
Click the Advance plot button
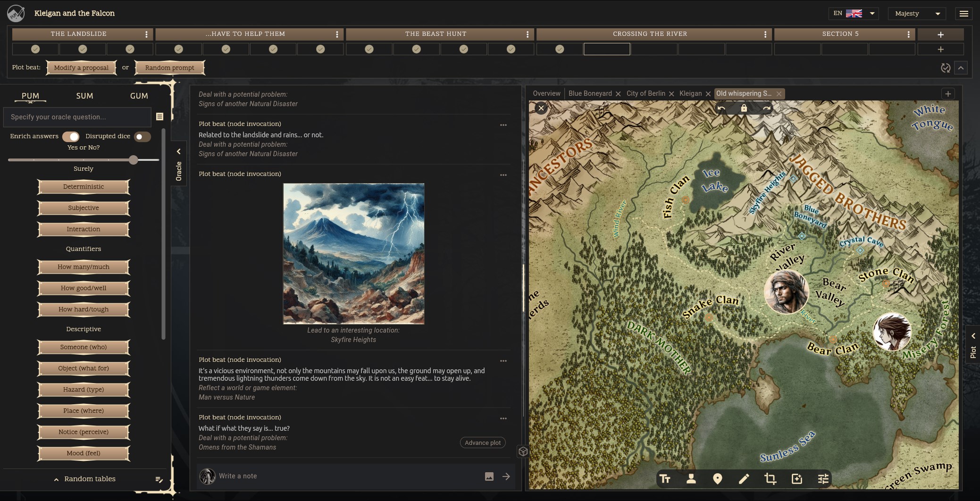pos(482,443)
